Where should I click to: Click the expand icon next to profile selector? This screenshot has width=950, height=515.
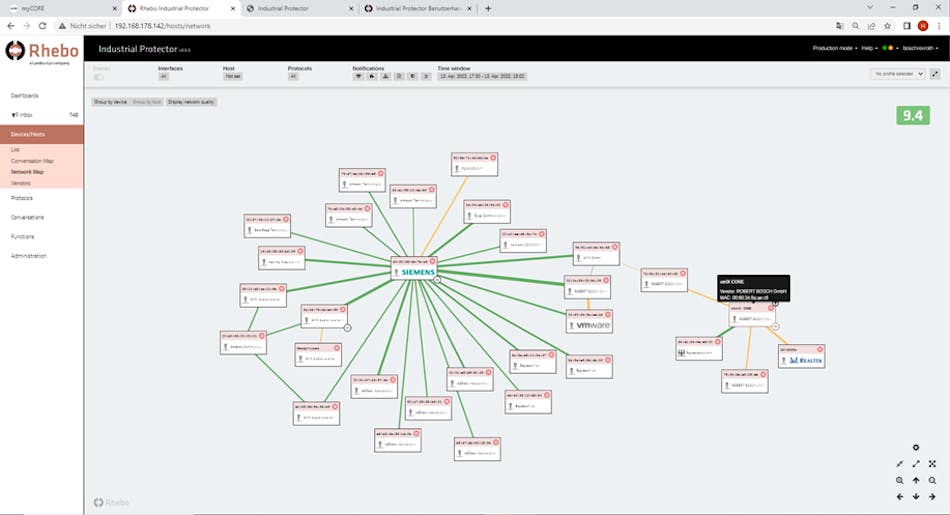tap(935, 74)
